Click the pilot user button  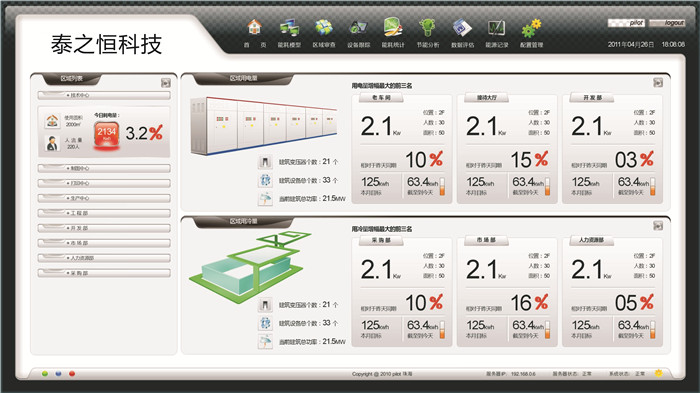pos(626,23)
